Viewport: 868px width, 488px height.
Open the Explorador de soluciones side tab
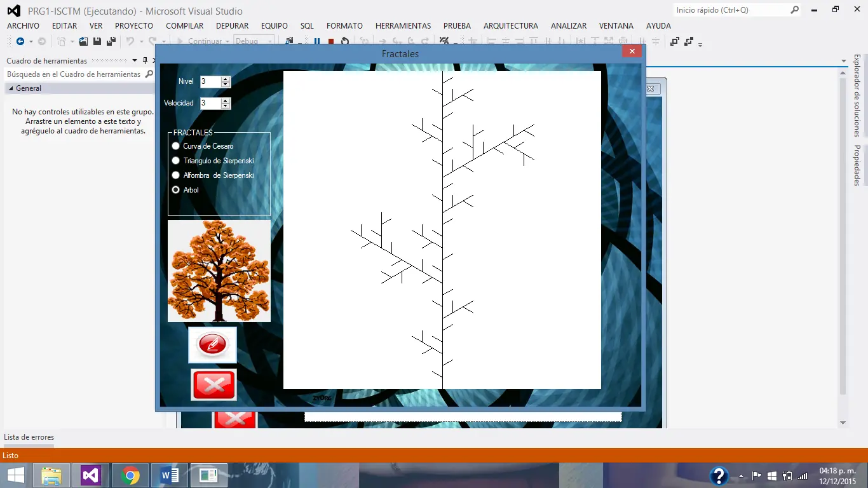point(857,95)
